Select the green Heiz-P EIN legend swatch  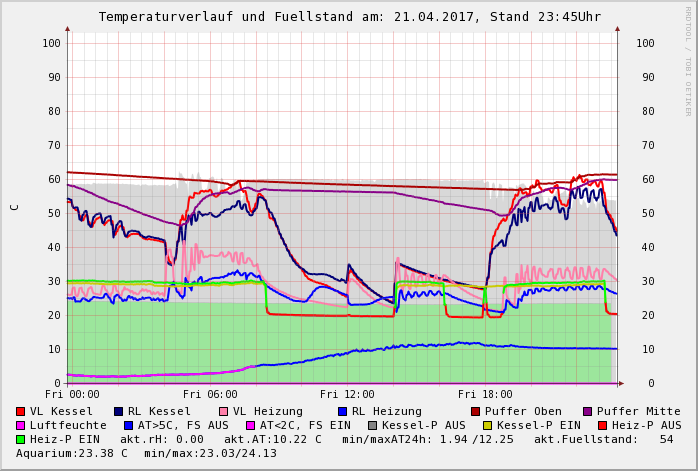pyautogui.click(x=21, y=439)
